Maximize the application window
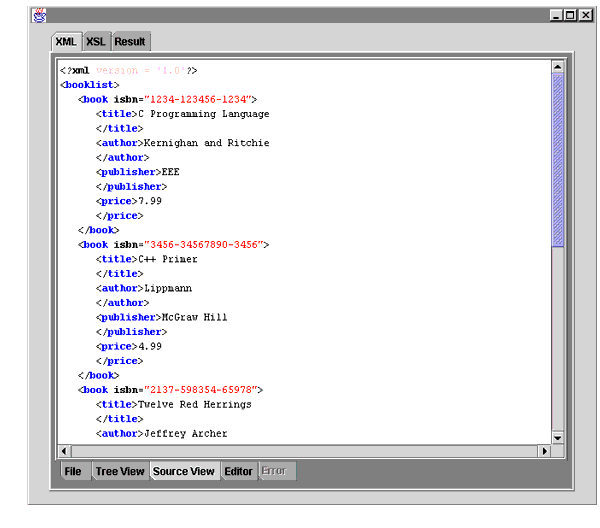Screen dimensions: 600x528 pos(571,15)
